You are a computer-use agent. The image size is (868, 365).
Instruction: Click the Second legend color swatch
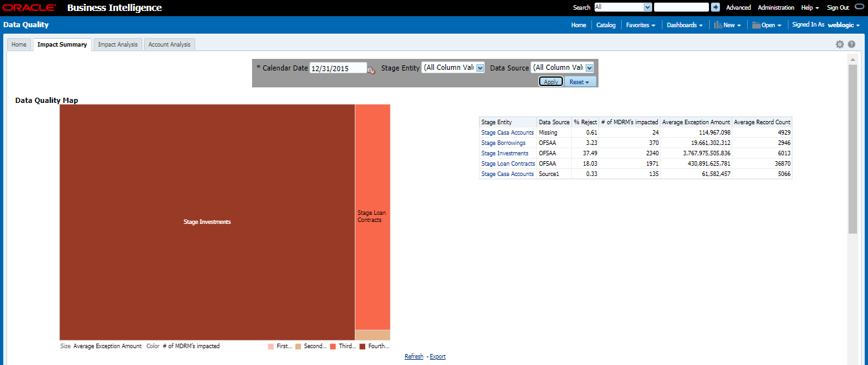[x=299, y=347]
